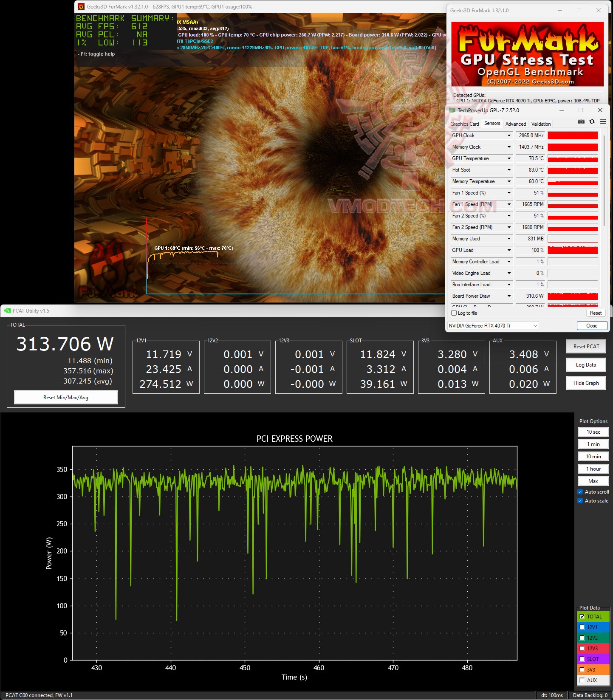Open the Memory Clock sensor dropdown
The width and height of the screenshot is (613, 700).
tap(509, 147)
